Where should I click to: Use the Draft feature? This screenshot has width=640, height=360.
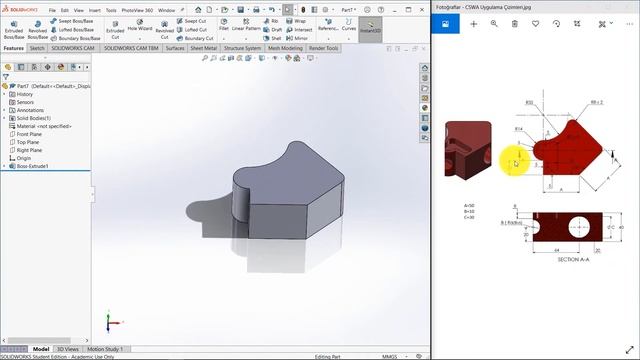pyautogui.click(x=273, y=30)
